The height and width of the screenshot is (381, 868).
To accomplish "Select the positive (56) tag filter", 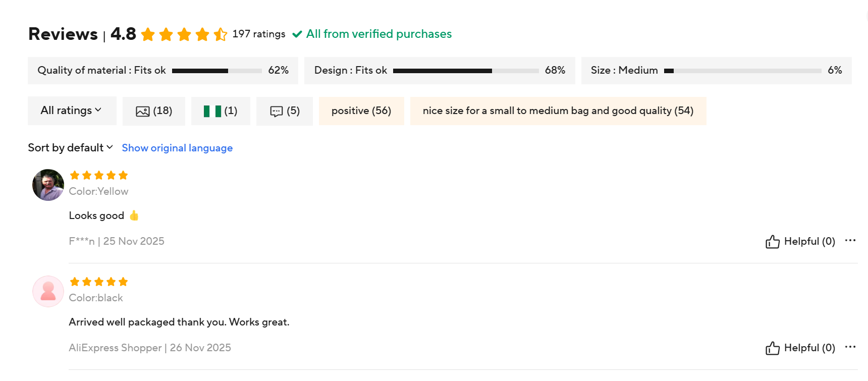I will coord(361,111).
